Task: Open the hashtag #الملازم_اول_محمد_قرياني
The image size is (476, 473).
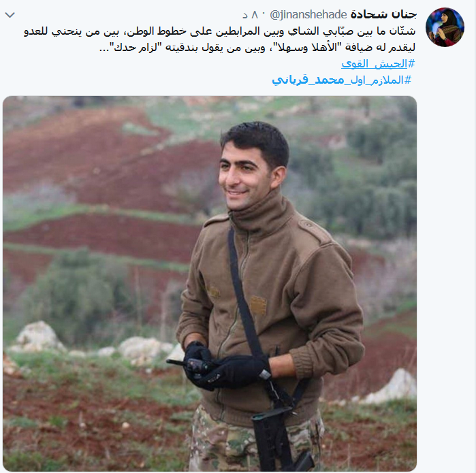Action: click(342, 80)
